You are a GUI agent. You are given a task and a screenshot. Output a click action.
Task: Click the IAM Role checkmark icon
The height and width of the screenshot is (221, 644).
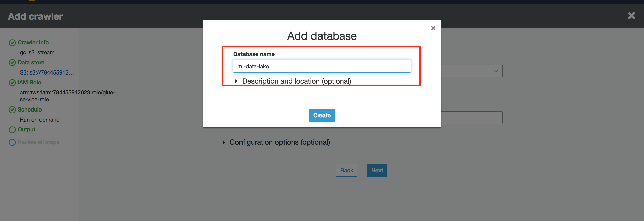click(x=12, y=83)
